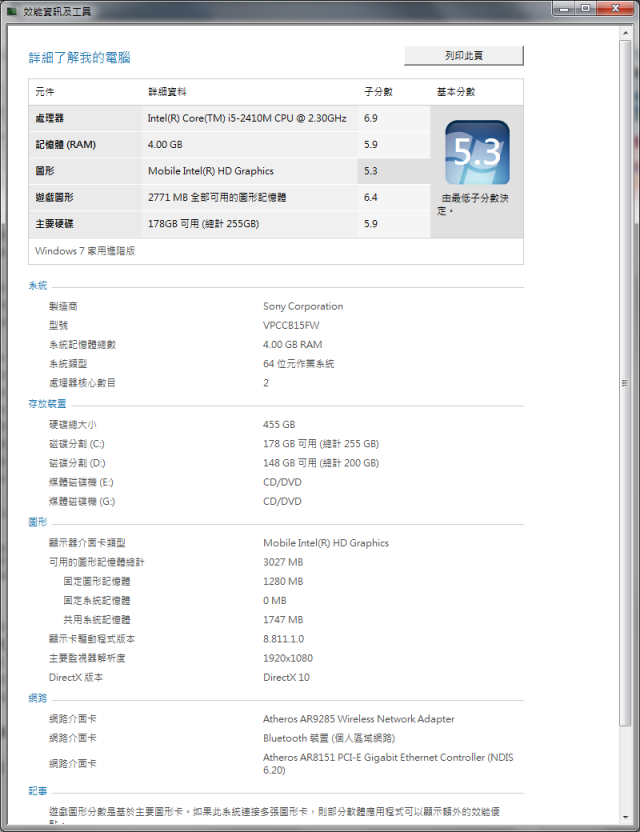Select the 遊戲圖形 row label

54,197
